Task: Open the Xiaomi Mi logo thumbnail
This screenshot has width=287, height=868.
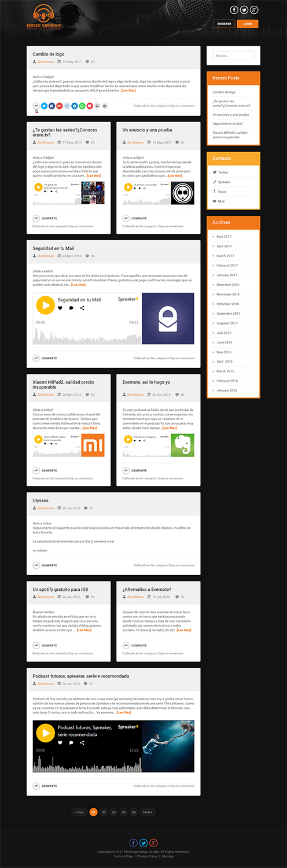Action: [x=93, y=445]
